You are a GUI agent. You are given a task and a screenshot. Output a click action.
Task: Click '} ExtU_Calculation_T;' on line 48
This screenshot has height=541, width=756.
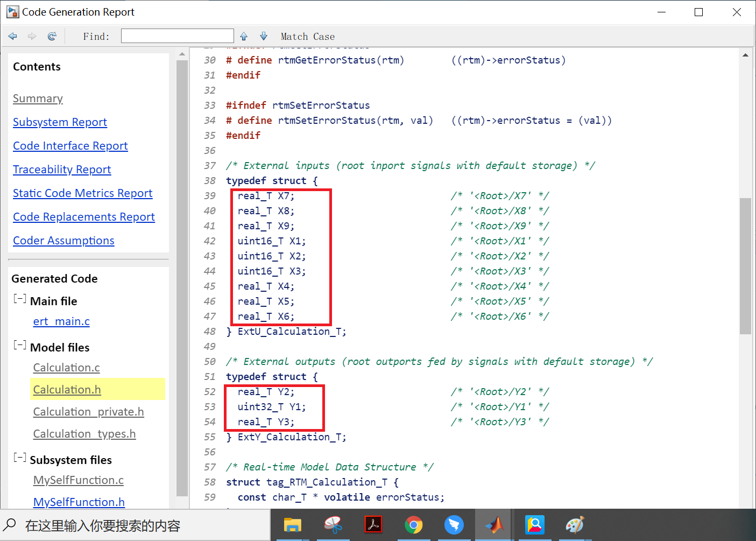click(286, 332)
